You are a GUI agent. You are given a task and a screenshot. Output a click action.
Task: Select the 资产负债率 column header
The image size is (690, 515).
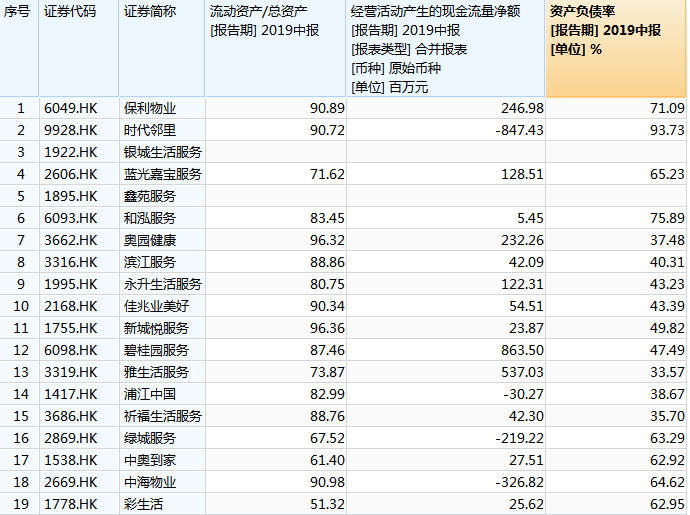click(616, 48)
